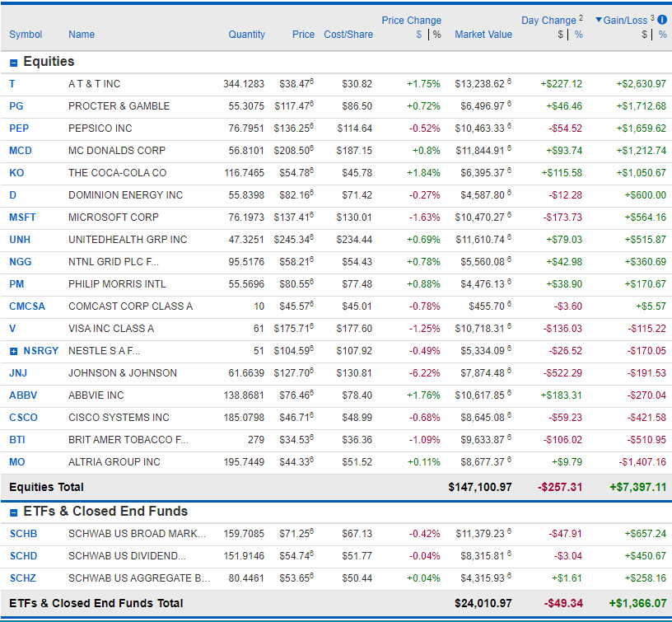
Task: Sort by Cost/Share column header
Action: [348, 35]
